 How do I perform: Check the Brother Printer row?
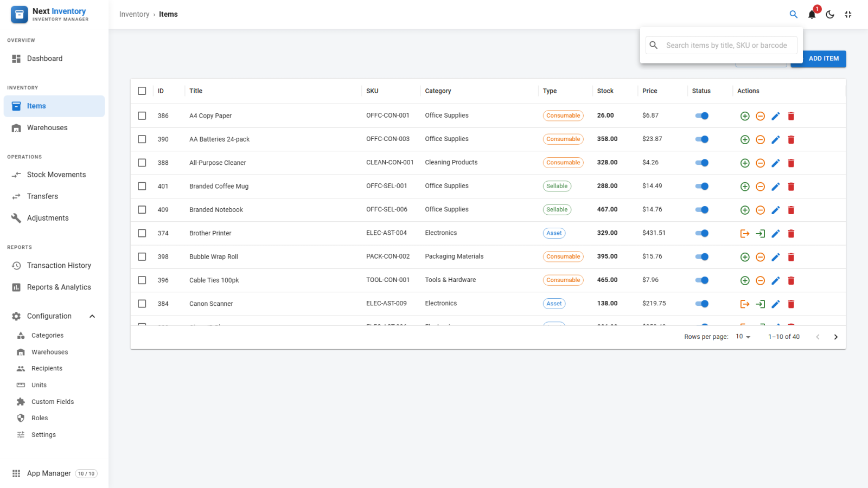click(x=142, y=233)
